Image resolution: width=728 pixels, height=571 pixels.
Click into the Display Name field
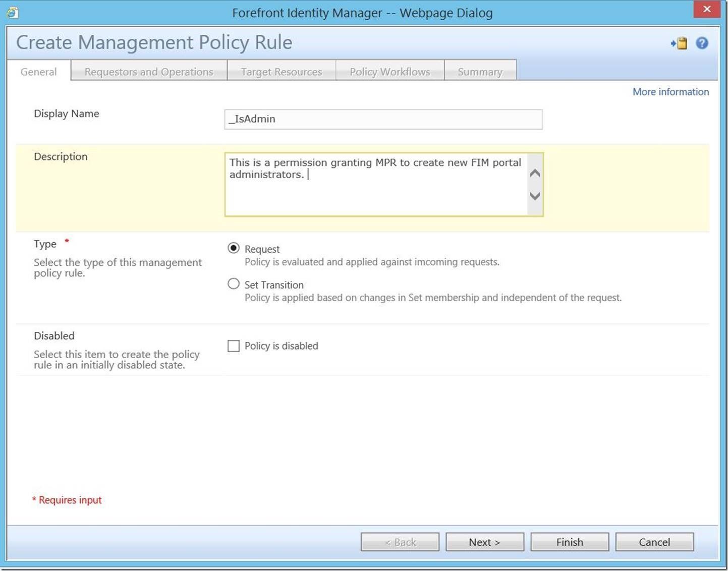coord(383,120)
